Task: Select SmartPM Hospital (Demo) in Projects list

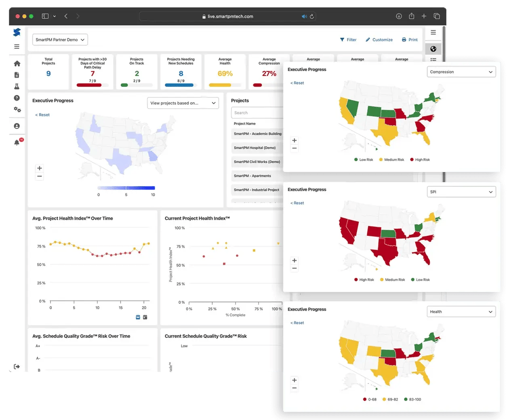Action: pos(255,148)
